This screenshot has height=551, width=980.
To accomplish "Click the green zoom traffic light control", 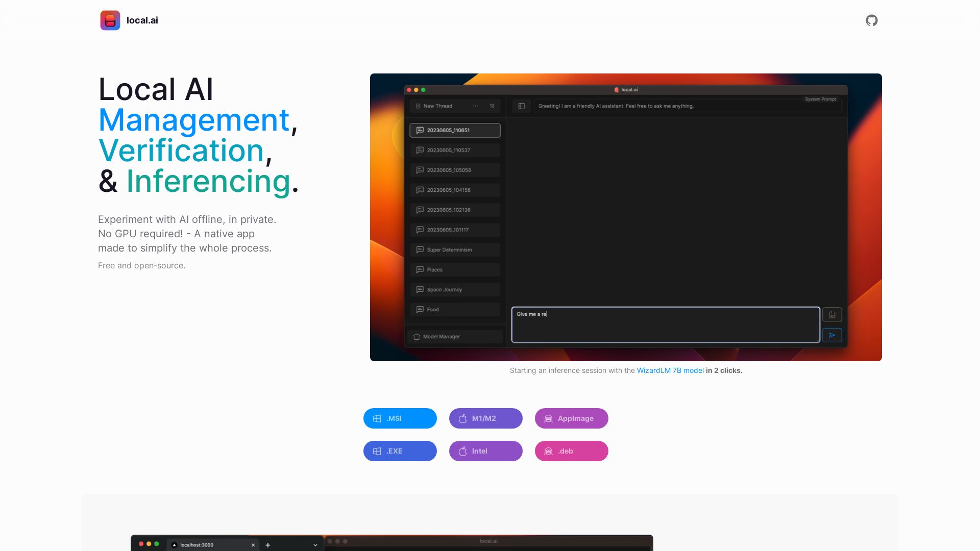I will tap(423, 89).
